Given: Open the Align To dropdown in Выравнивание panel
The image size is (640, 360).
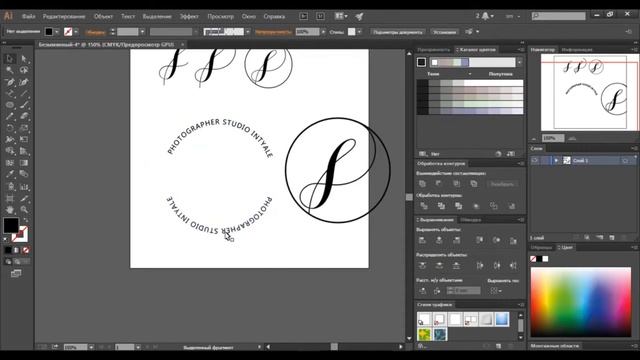Looking at the screenshot, I should point(496,291).
